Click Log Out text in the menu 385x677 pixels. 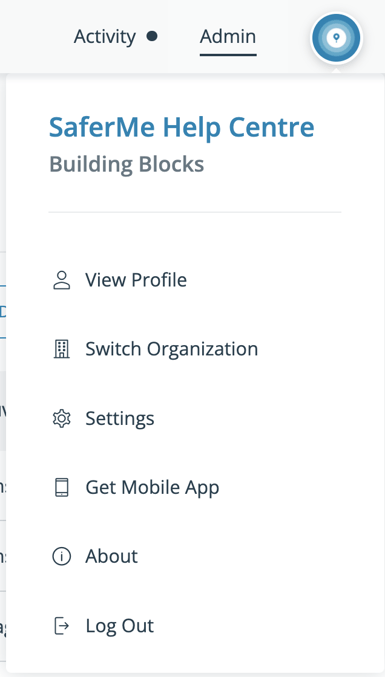[120, 626]
